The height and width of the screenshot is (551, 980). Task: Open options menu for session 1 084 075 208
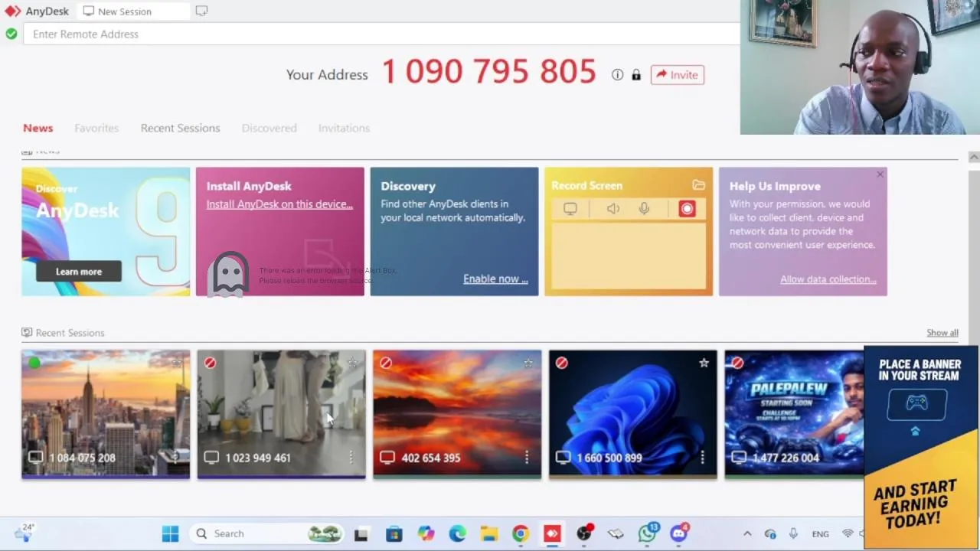click(x=175, y=458)
